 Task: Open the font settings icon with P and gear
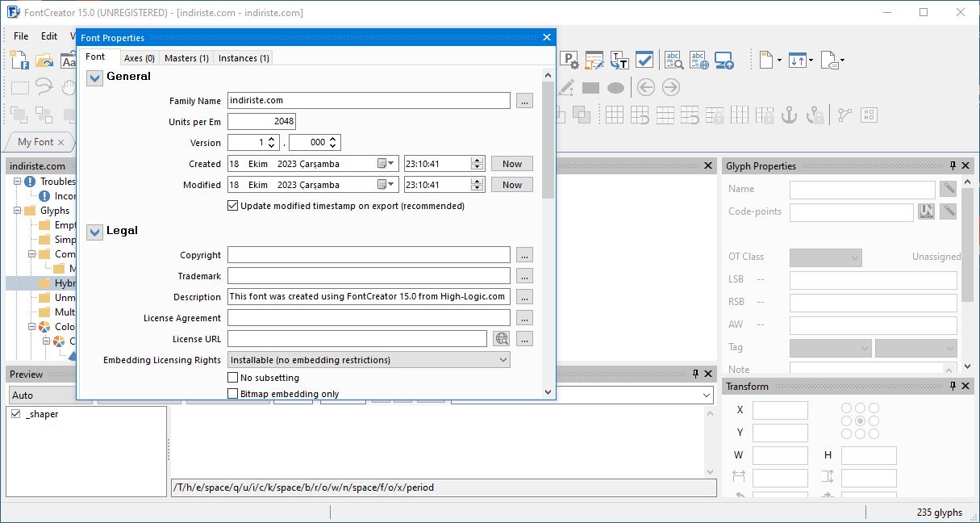569,60
